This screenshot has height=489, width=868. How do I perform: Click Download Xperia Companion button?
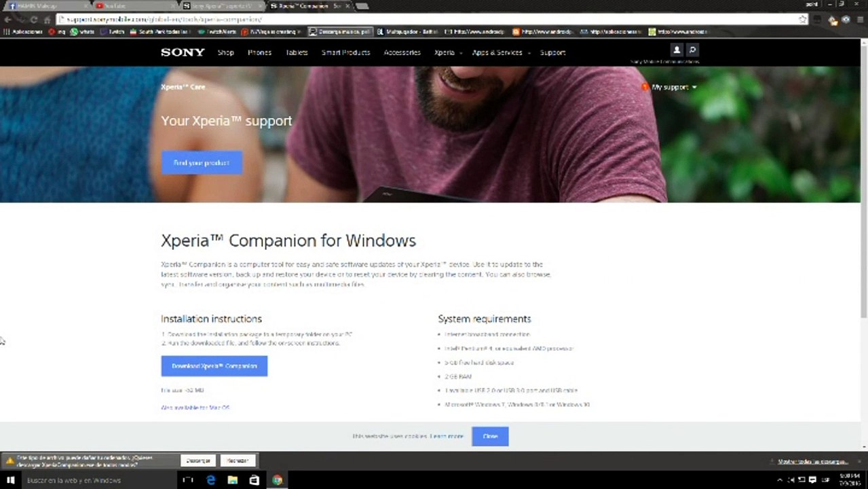[214, 366]
